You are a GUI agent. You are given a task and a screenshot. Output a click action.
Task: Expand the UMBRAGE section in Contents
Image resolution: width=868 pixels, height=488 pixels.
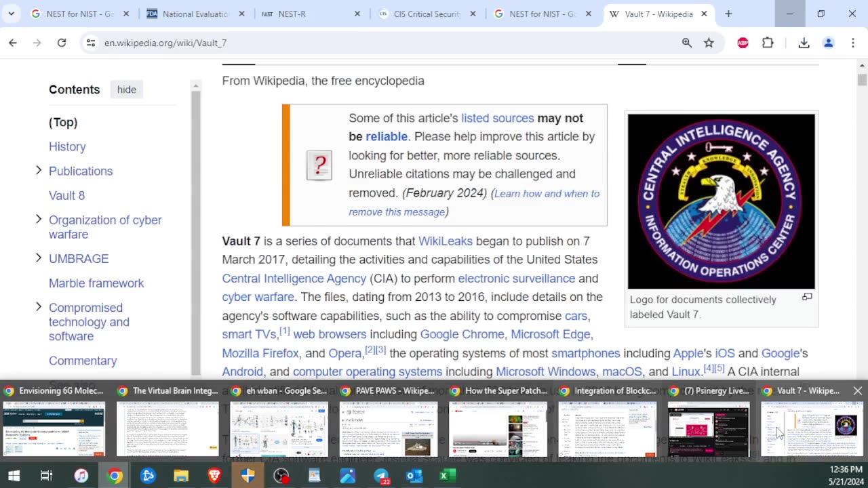(39, 258)
